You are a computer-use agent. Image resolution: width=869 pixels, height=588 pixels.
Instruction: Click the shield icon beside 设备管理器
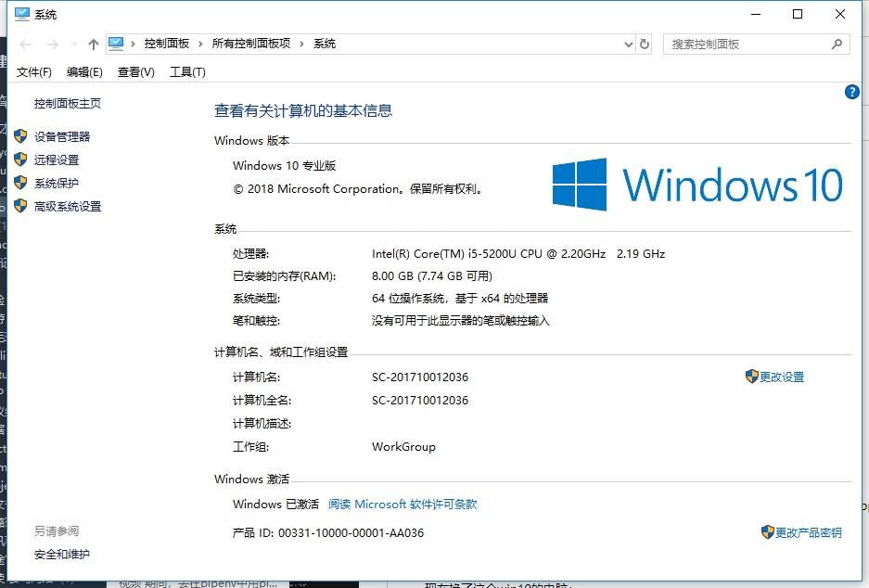point(20,135)
